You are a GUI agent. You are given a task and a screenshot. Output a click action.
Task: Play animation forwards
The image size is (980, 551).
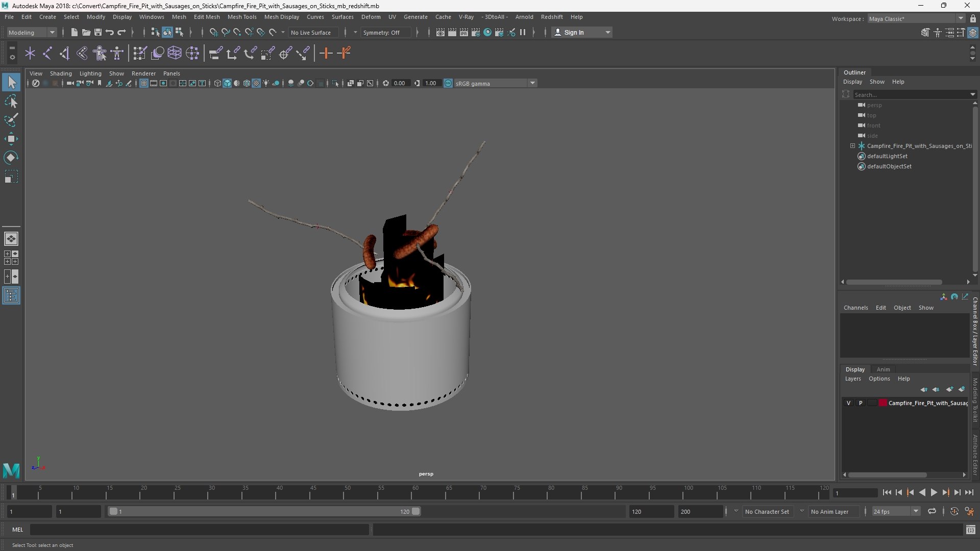point(934,492)
